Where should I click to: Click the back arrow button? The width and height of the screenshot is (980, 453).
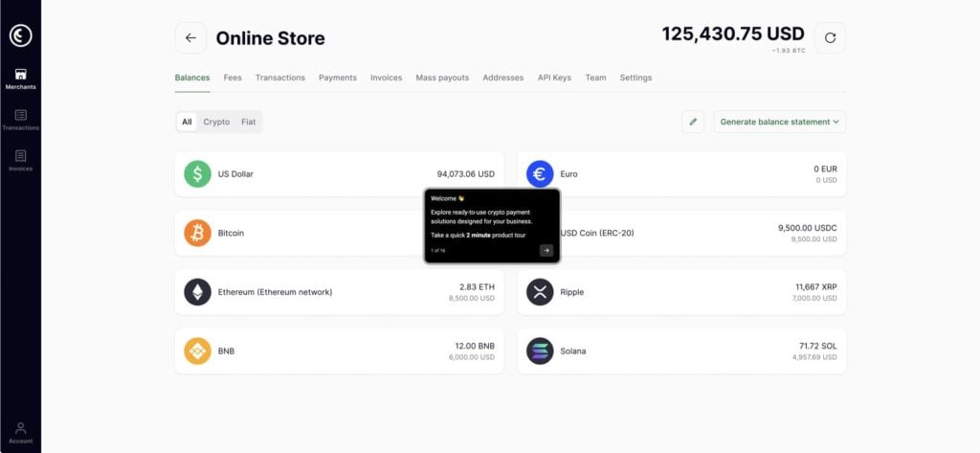pos(190,38)
